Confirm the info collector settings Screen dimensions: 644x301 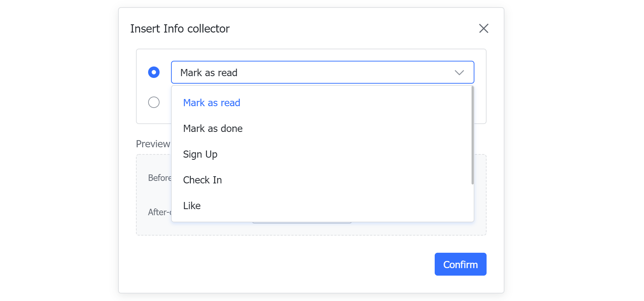pyautogui.click(x=460, y=264)
